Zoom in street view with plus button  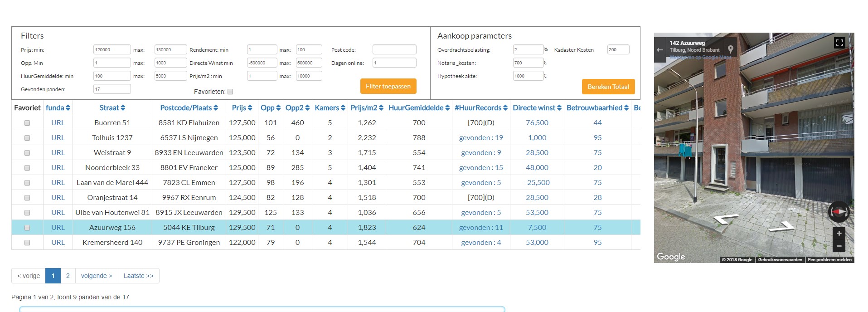click(839, 234)
